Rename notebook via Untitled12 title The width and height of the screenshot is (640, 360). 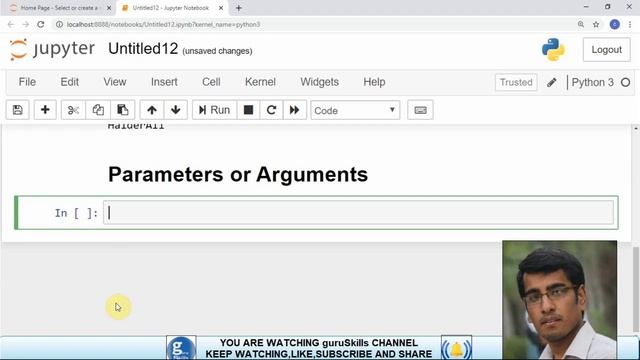[x=143, y=49]
